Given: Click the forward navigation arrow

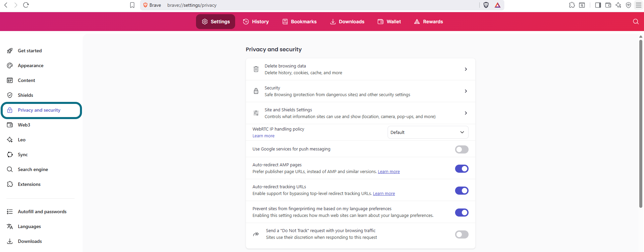Looking at the screenshot, I should pyautogui.click(x=16, y=5).
